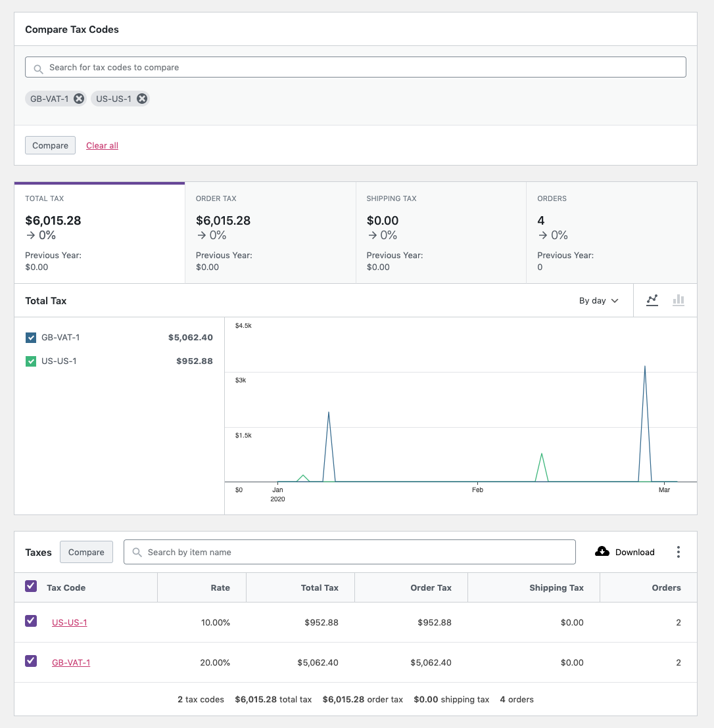Uncheck the US-US-1 table row checkbox
714x728 pixels.
coord(31,621)
